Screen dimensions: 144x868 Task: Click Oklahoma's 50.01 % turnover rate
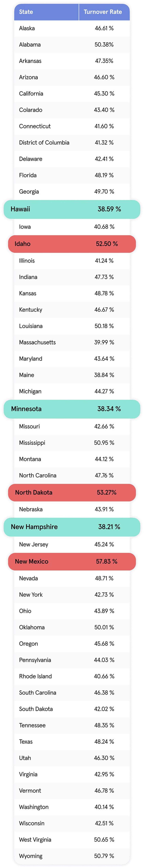tap(104, 627)
